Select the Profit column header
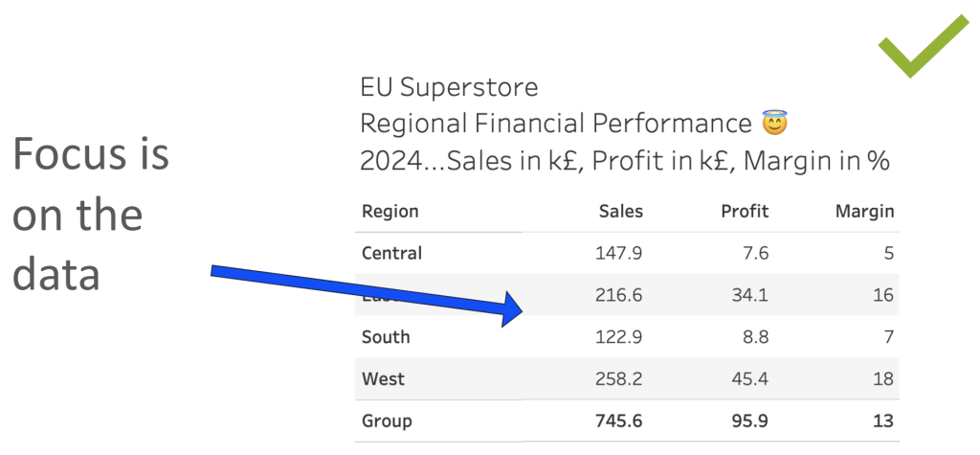This screenshot has width=980, height=455. tap(745, 212)
